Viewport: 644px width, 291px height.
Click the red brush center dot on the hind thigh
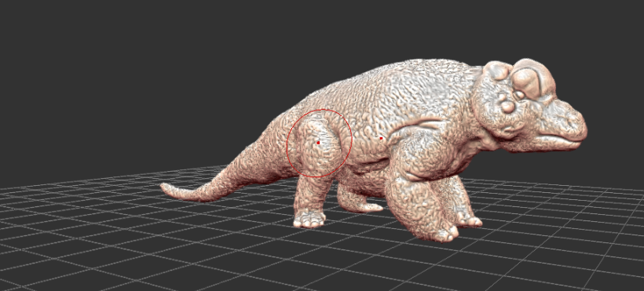pos(318,143)
